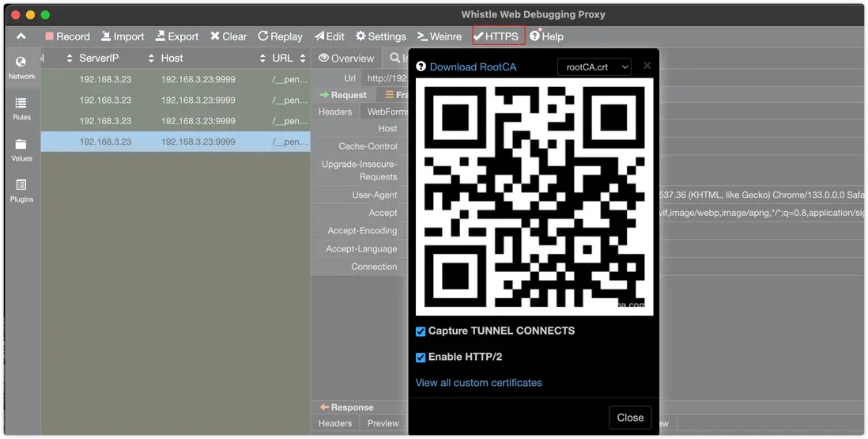
Task: Toggle Enable HTTP/2 checkbox
Action: pos(421,358)
